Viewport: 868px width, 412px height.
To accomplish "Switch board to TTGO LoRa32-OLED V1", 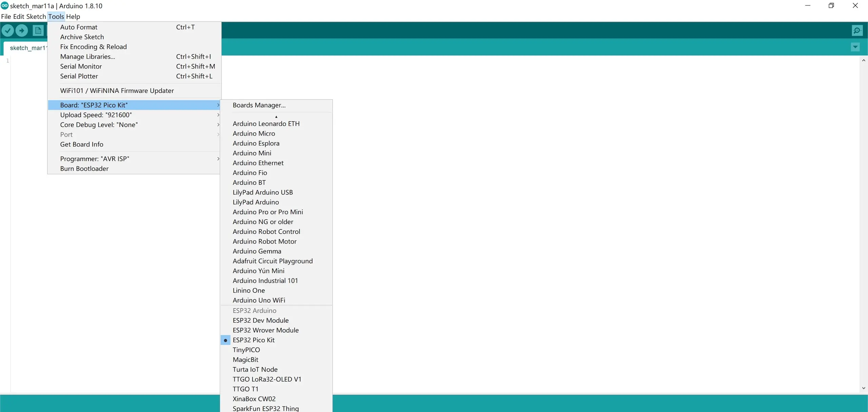I will pos(276,379).
